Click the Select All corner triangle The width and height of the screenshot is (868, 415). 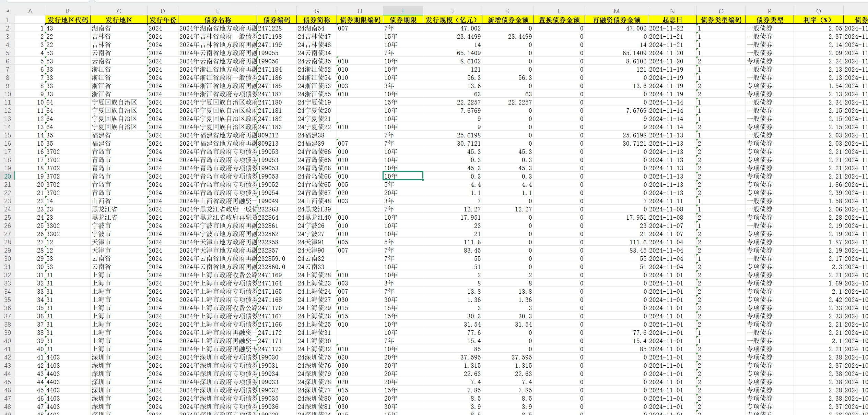click(x=8, y=11)
